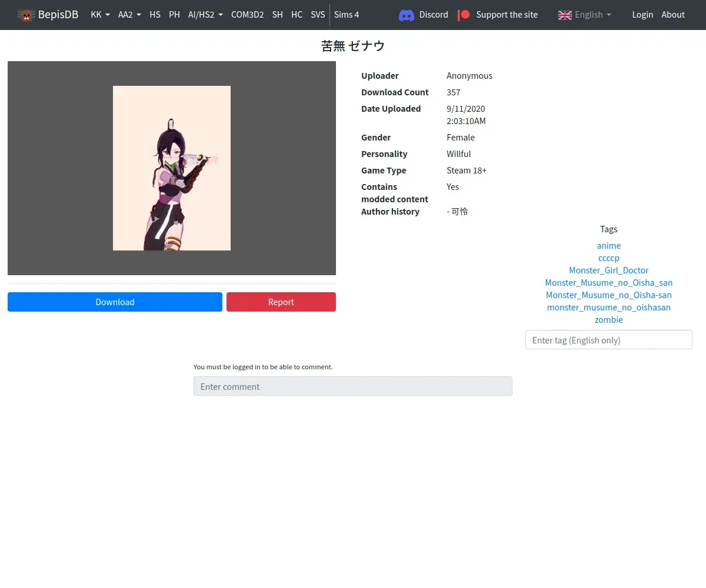Click the red Report button
This screenshot has height=588, width=706.
tap(281, 302)
